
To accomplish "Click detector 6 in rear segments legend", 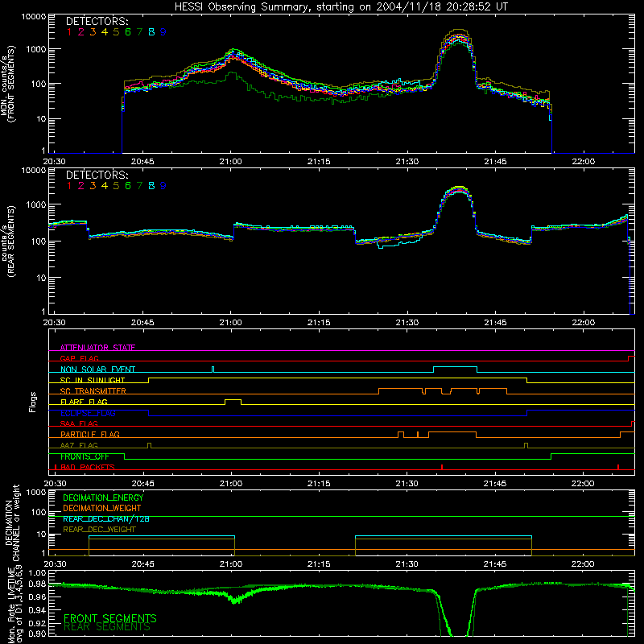I will coord(128,186).
